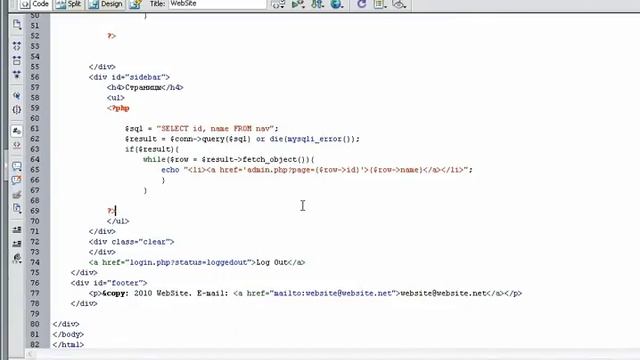
Task: Click the Title field containing WebSite
Action: coord(217,4)
